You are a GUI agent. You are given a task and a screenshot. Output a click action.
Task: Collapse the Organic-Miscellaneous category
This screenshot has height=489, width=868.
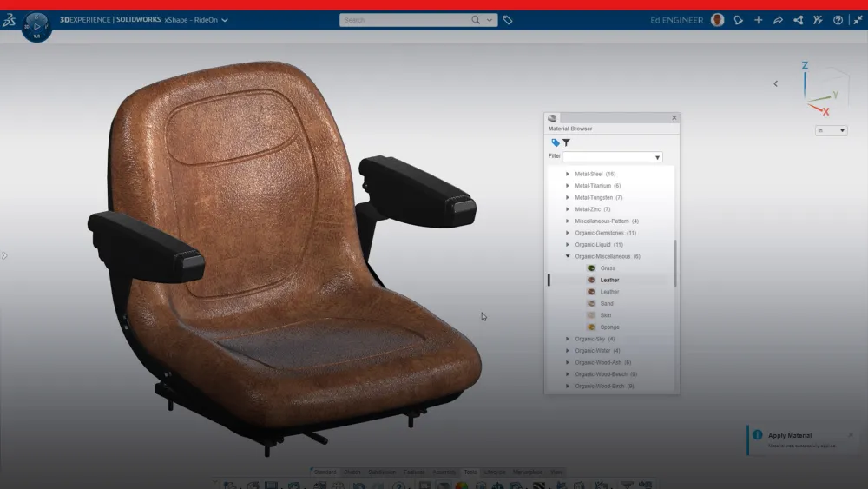[x=568, y=256]
